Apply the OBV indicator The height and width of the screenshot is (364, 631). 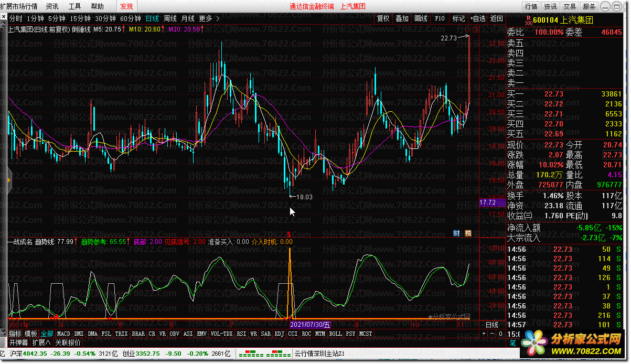click(x=175, y=334)
